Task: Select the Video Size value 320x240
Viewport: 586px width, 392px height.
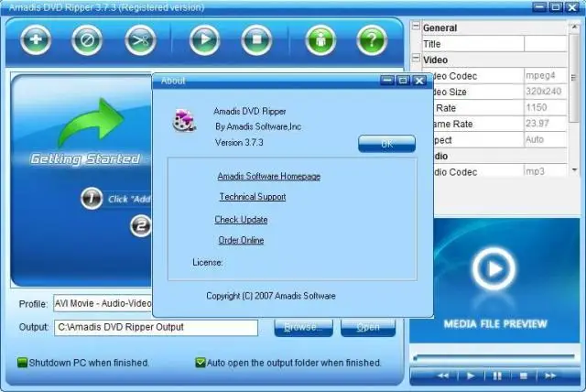Action: tap(546, 92)
